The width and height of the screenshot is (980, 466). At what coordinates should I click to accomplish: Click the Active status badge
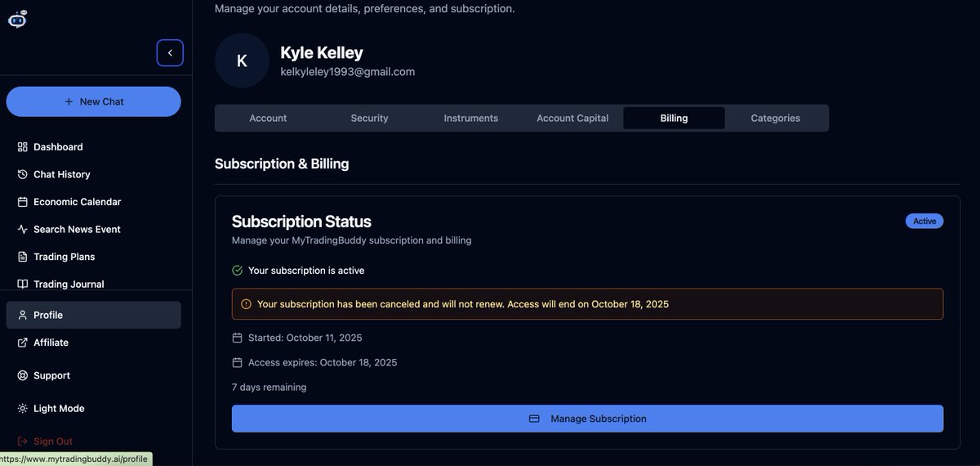point(924,221)
